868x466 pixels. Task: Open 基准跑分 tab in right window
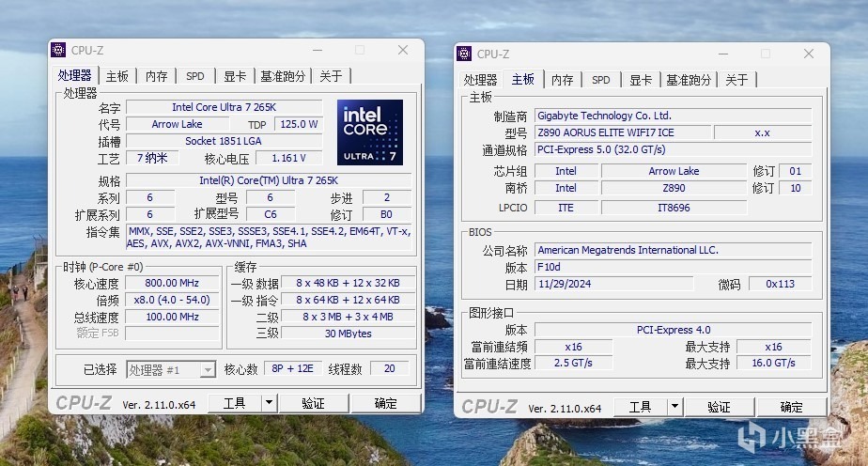point(689,80)
